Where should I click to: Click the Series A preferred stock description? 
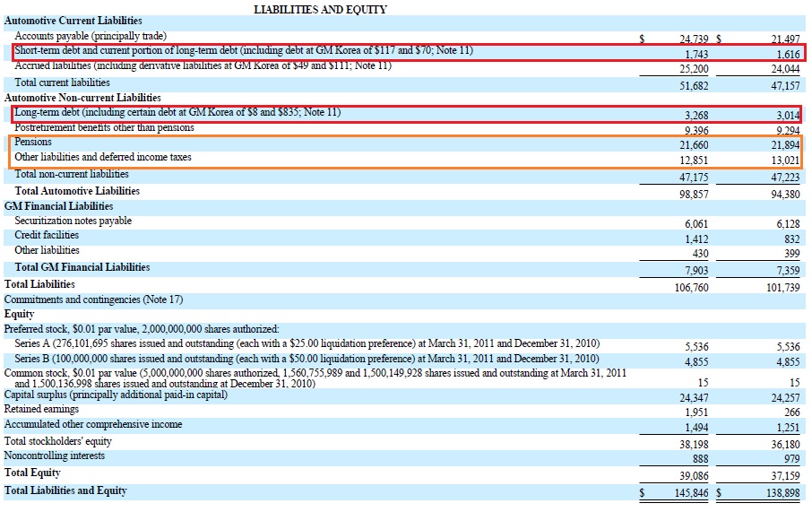pyautogui.click(x=307, y=343)
